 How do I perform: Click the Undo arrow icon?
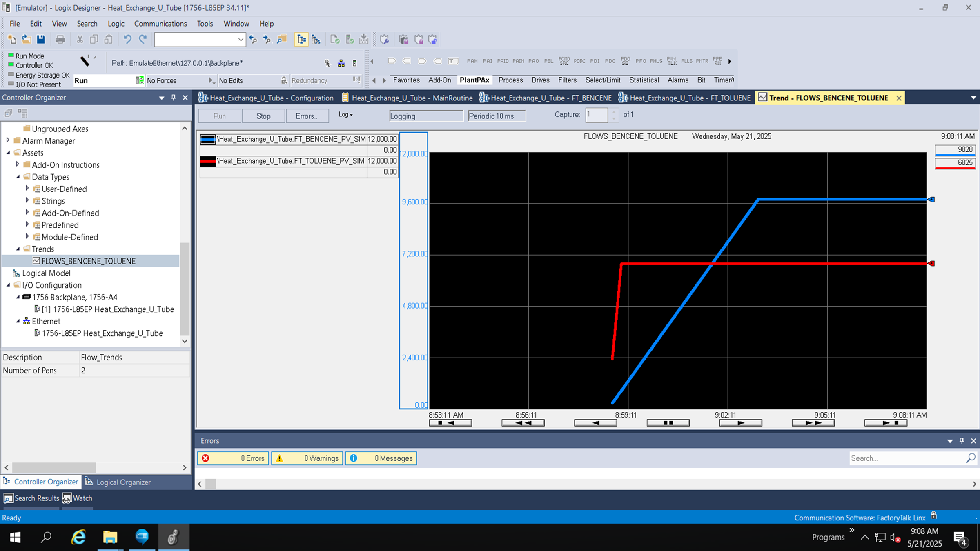[127, 40]
